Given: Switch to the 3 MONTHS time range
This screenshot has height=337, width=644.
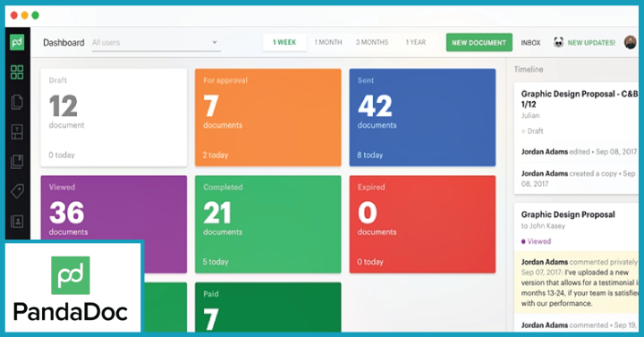Looking at the screenshot, I should 372,42.
